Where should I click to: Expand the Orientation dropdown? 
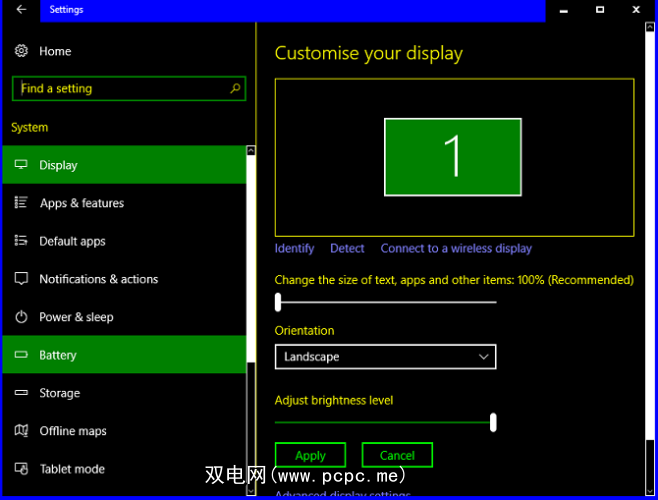point(385,357)
